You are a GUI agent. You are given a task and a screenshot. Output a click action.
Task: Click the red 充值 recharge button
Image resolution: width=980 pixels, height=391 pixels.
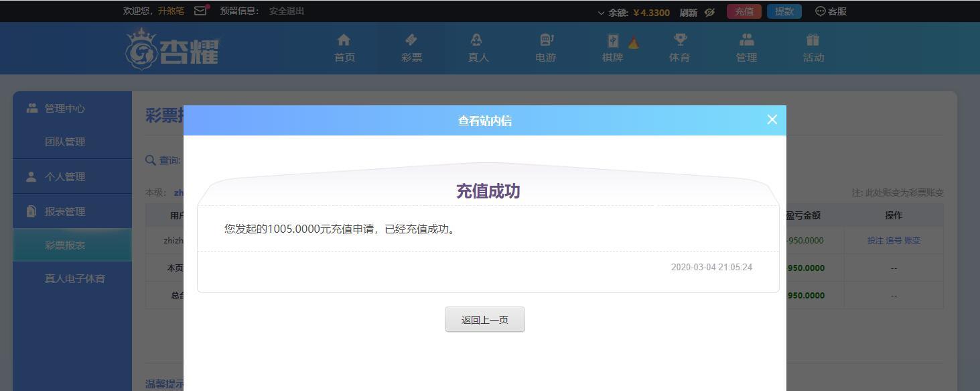click(x=744, y=11)
